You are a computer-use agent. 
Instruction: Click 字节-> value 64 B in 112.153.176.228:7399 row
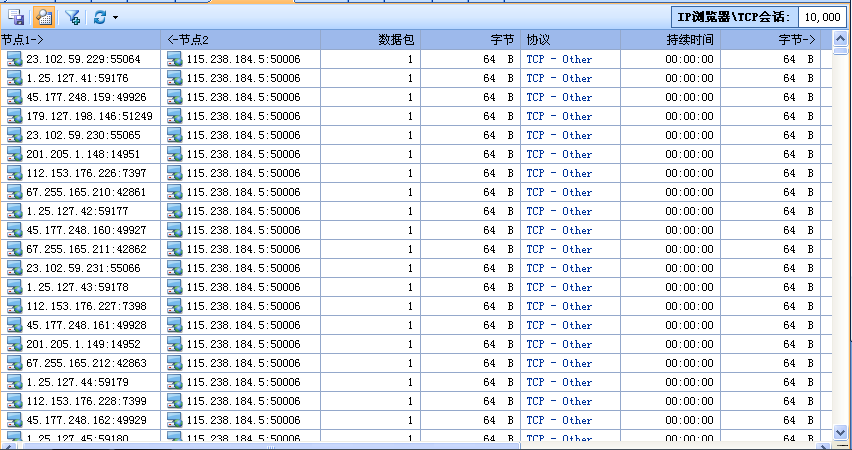pyautogui.click(x=798, y=402)
